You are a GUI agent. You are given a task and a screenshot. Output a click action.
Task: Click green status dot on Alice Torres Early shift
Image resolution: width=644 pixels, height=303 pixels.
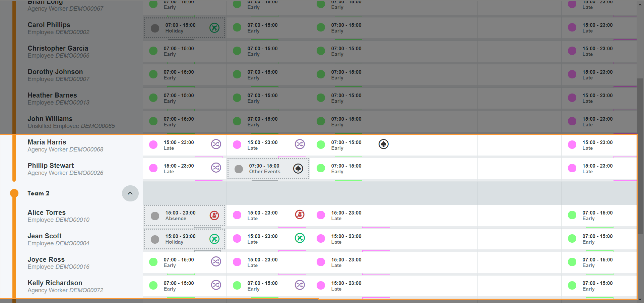point(572,215)
